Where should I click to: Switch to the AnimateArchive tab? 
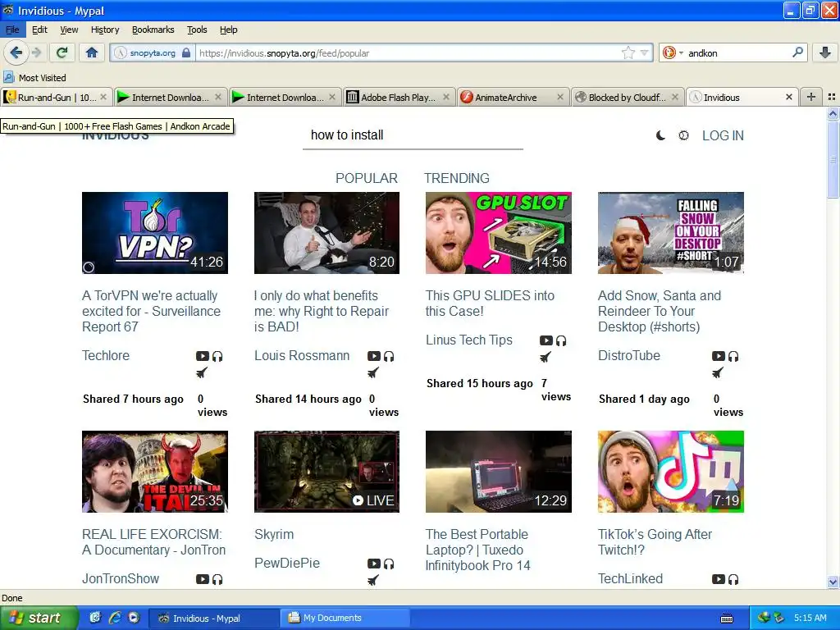click(513, 97)
